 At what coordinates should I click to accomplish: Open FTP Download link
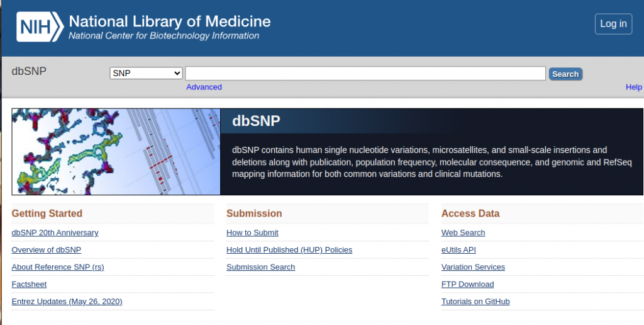click(x=467, y=285)
